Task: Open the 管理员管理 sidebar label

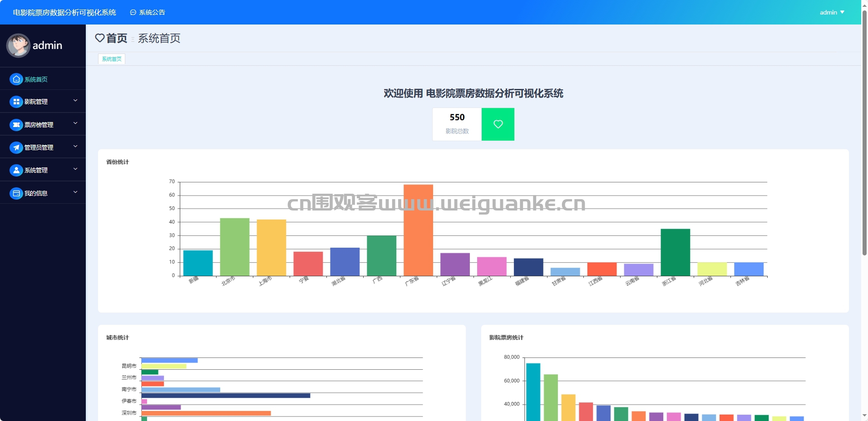Action: tap(39, 147)
